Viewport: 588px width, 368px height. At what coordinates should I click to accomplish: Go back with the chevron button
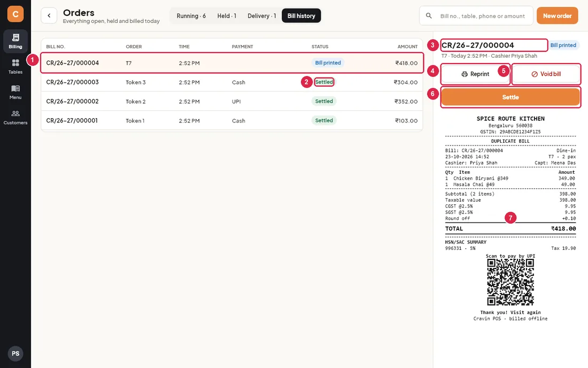pyautogui.click(x=49, y=16)
